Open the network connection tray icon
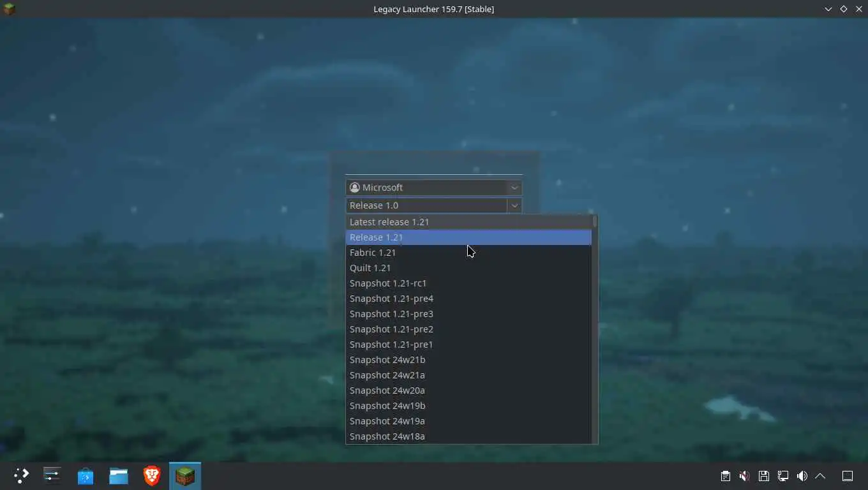868x490 pixels. pos(782,476)
